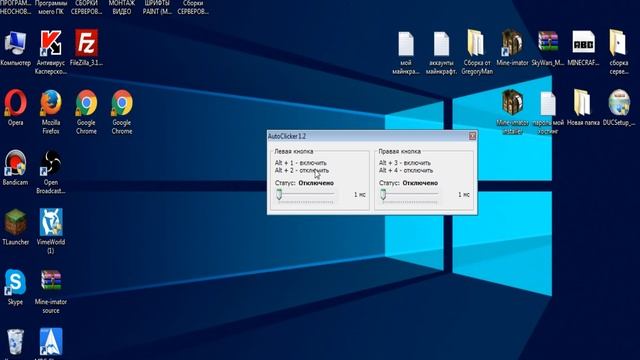Click the Левая кнопка interval slider thumb
Screen dimensions: 640x360
[x=279, y=194]
